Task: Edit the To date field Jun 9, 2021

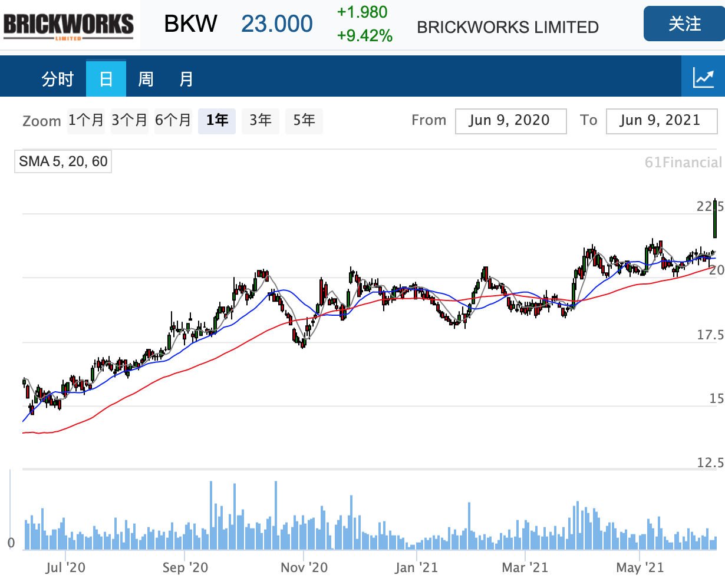Action: point(661,121)
